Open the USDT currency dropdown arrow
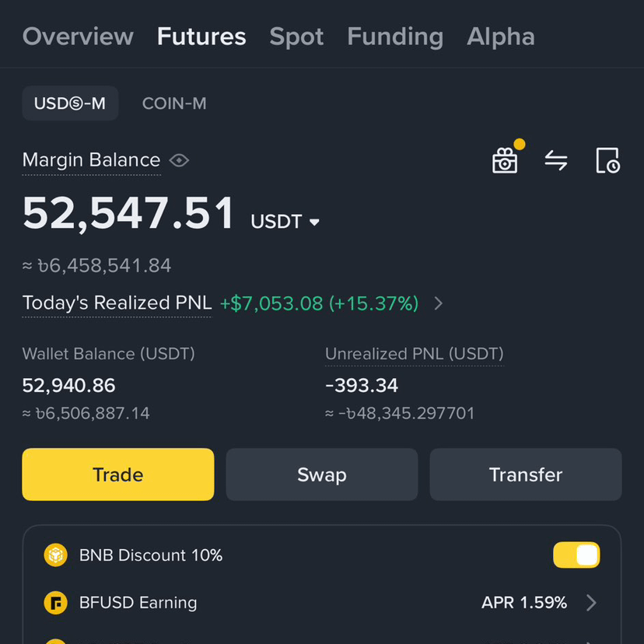Screen dimensions: 644x644 click(314, 222)
